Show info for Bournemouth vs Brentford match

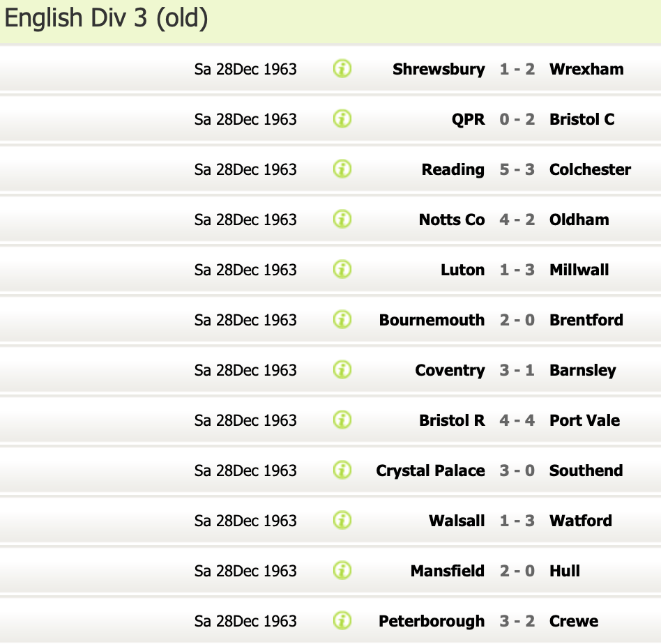342,320
